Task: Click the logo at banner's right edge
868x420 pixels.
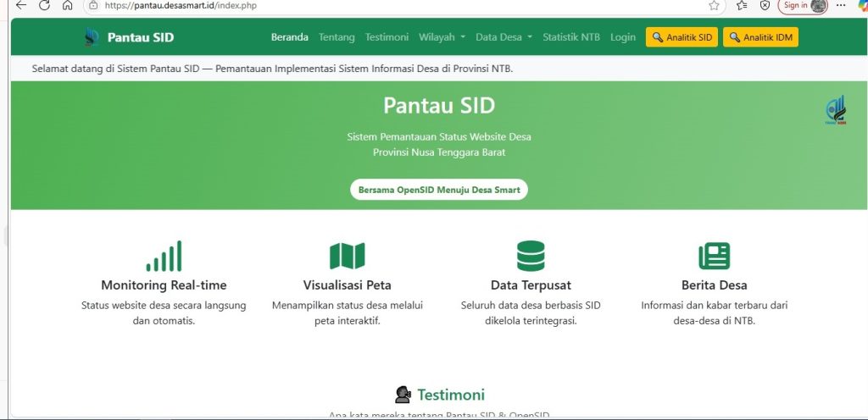Action: pos(836,109)
